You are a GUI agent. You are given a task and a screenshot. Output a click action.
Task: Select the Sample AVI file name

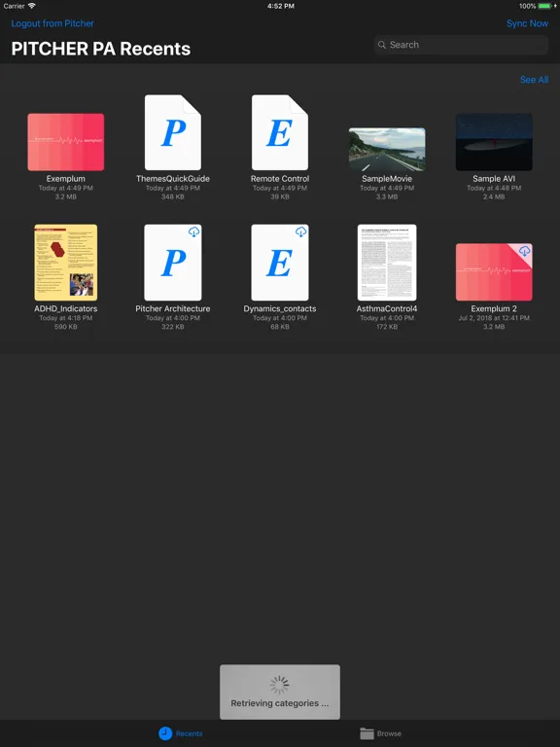(494, 179)
